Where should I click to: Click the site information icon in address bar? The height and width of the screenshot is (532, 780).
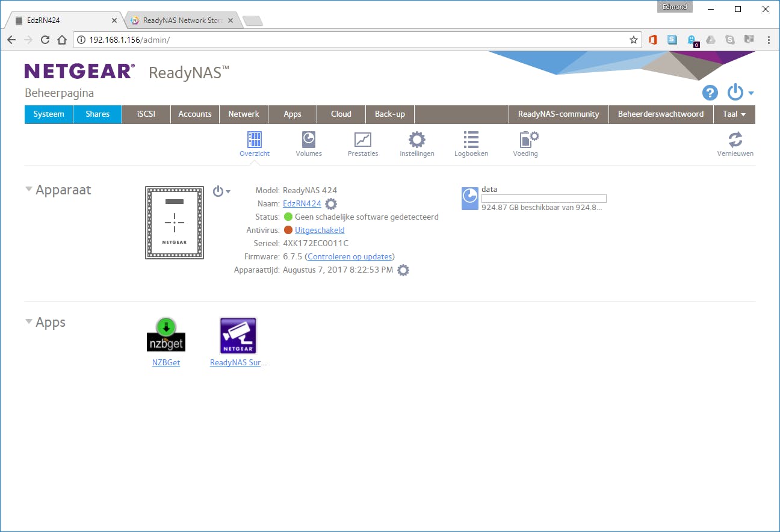(81, 40)
